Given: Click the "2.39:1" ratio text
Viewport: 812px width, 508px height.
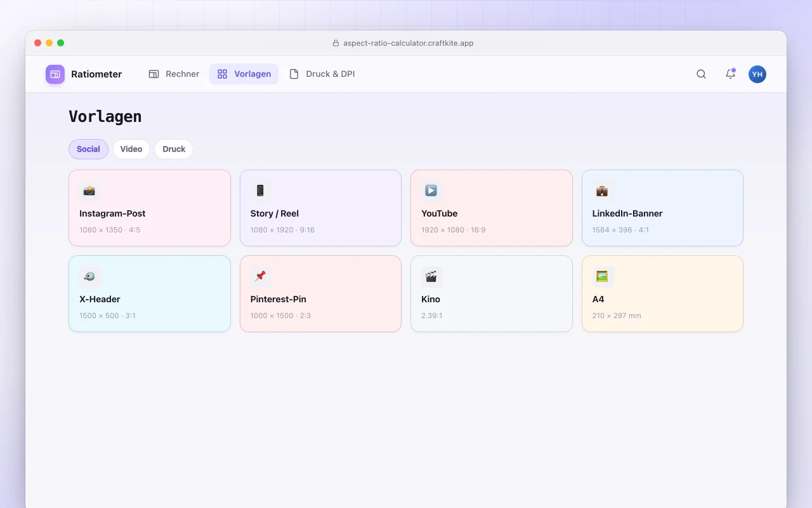Looking at the screenshot, I should [432, 316].
